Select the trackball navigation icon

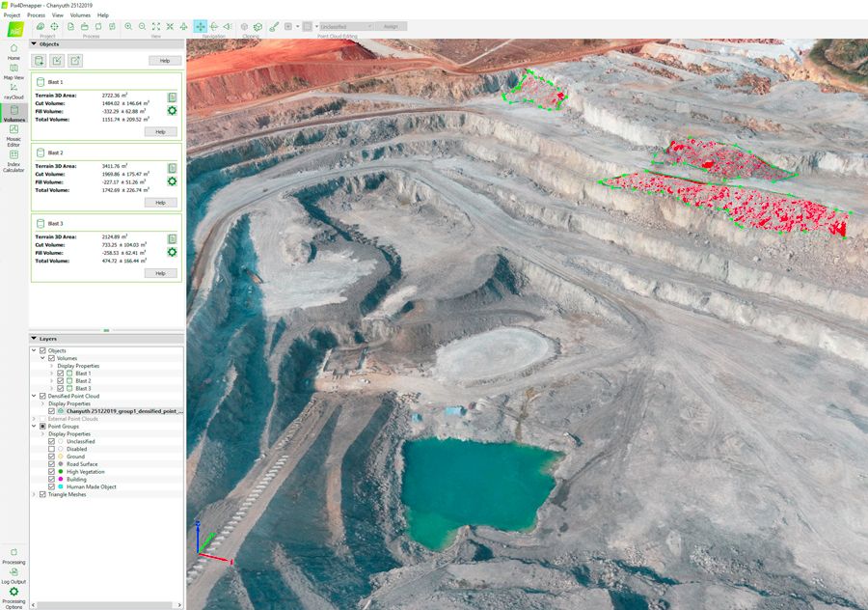[x=214, y=26]
